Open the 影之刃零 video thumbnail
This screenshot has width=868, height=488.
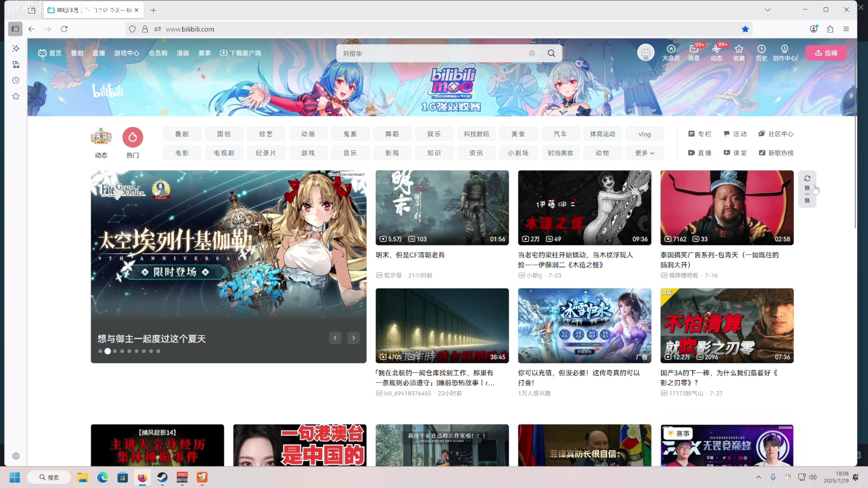(x=727, y=325)
